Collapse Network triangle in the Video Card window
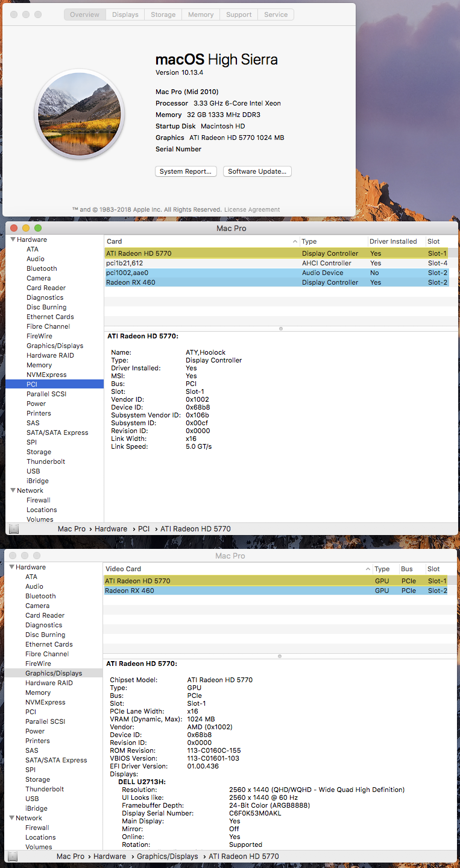The image size is (460, 868). (x=11, y=818)
